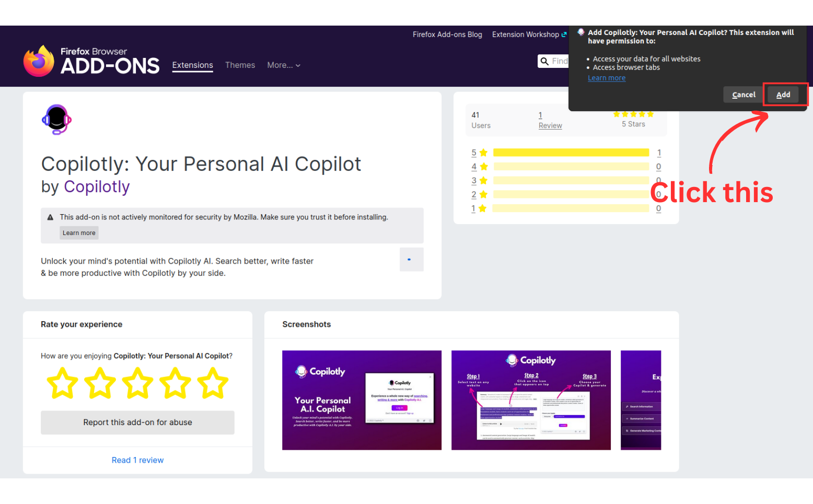Rate one star in Rate your experience

click(x=62, y=383)
